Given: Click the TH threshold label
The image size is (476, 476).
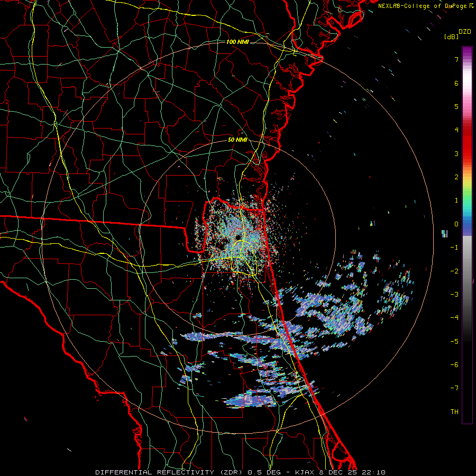Looking at the screenshot, I should point(454,412).
